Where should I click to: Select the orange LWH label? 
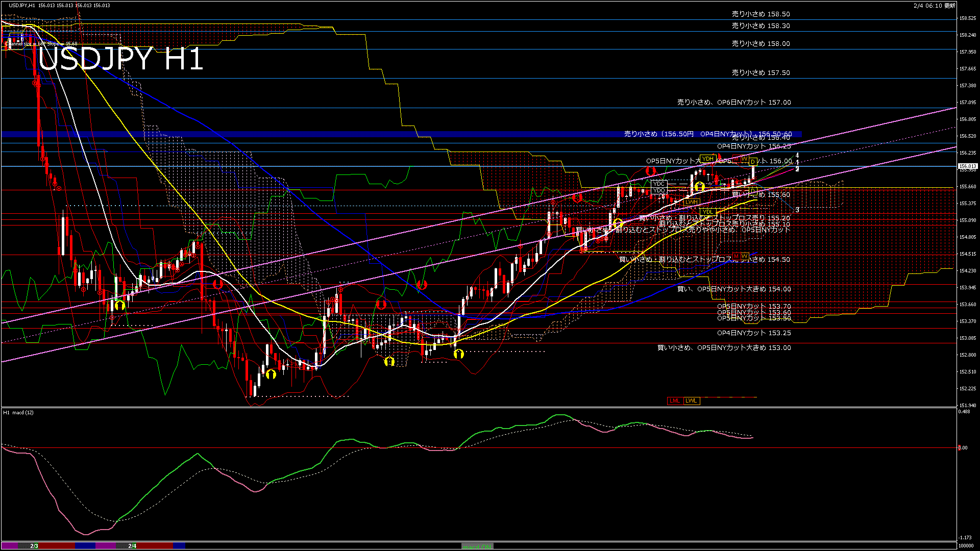(x=692, y=203)
